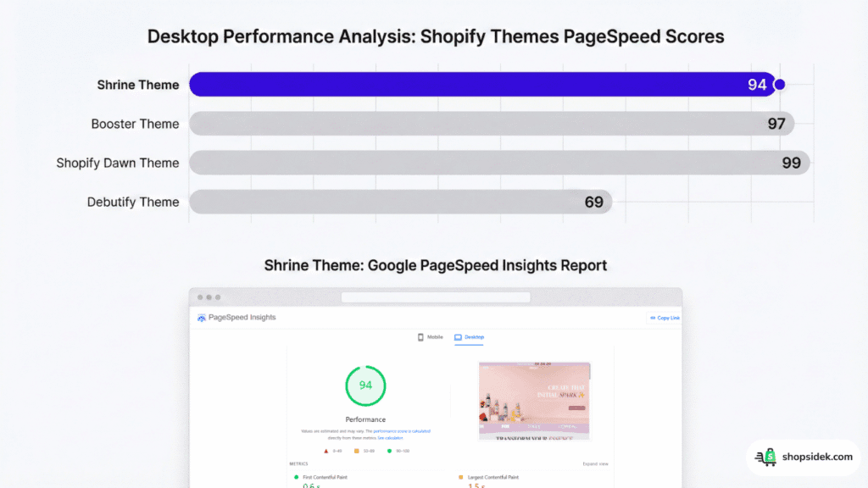Open the performance score is calculated link
Image resolution: width=868 pixels, height=488 pixels.
tap(401, 430)
